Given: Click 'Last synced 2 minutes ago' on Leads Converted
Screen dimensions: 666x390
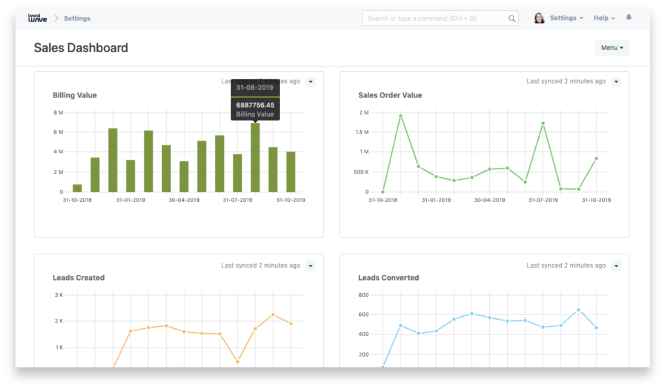Looking at the screenshot, I should point(566,266).
